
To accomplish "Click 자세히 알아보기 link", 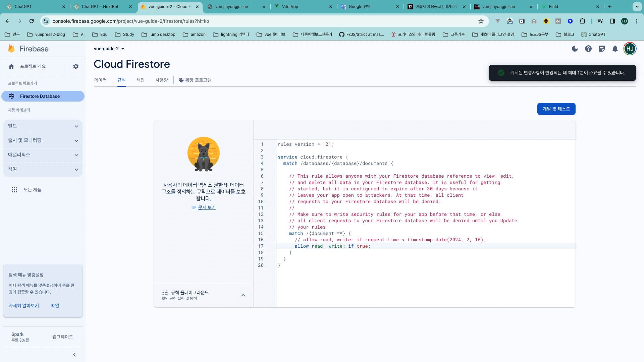I will click(24, 306).
